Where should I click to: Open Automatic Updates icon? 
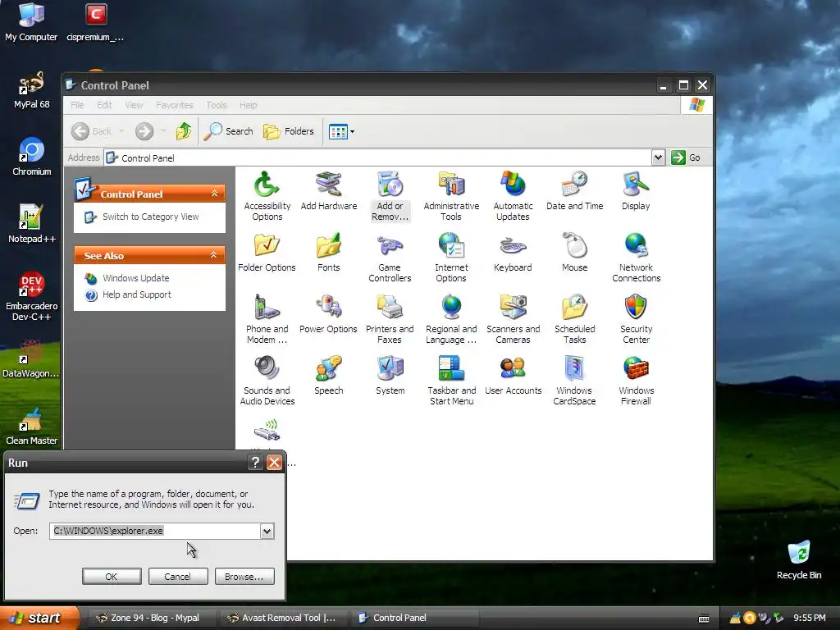pos(513,196)
